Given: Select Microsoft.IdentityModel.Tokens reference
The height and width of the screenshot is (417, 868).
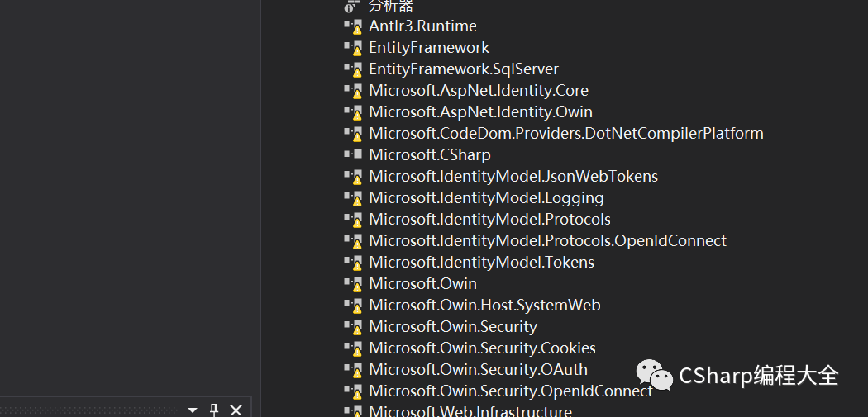Looking at the screenshot, I should click(482, 262).
